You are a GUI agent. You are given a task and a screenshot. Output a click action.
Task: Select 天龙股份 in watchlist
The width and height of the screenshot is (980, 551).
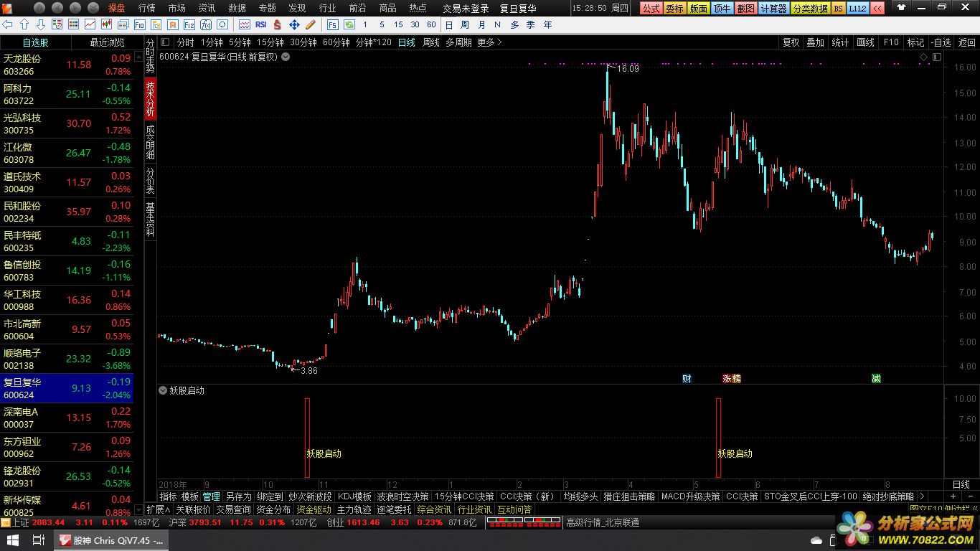pos(67,65)
